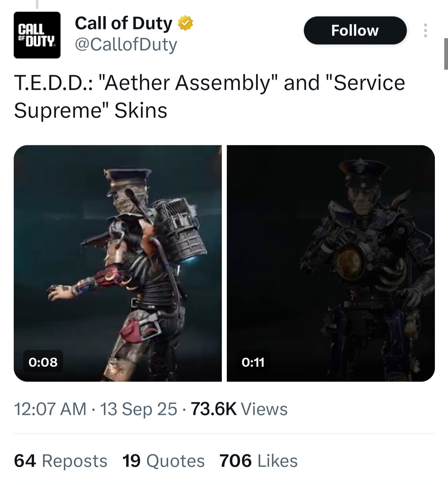This screenshot has width=448, height=485.
Task: Click the 0:08 video duration badge
Action: click(43, 362)
